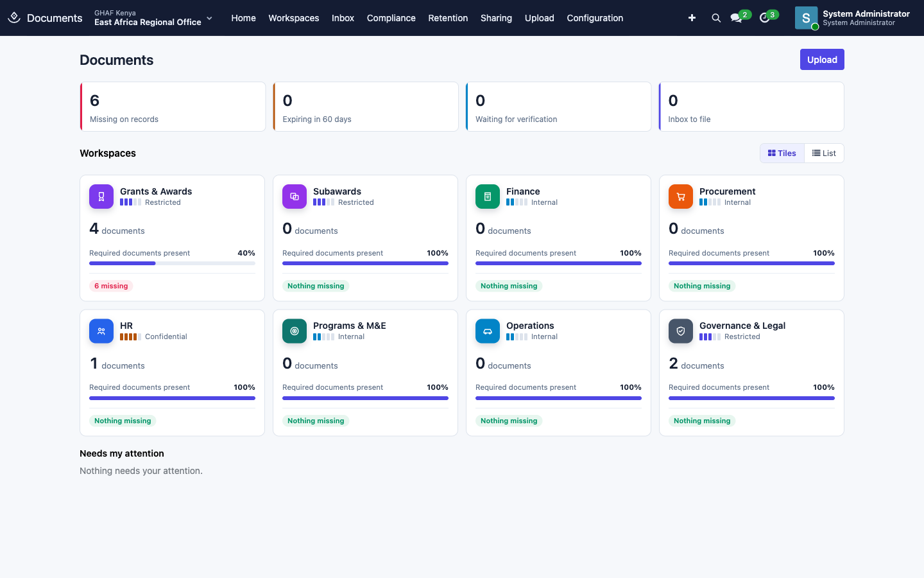The width and height of the screenshot is (924, 578).
Task: Switch to List view
Action: pos(824,153)
